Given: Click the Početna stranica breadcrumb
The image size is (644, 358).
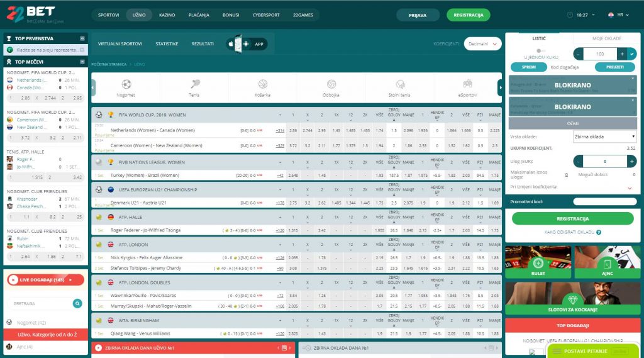Looking at the screenshot, I should coord(109,65).
